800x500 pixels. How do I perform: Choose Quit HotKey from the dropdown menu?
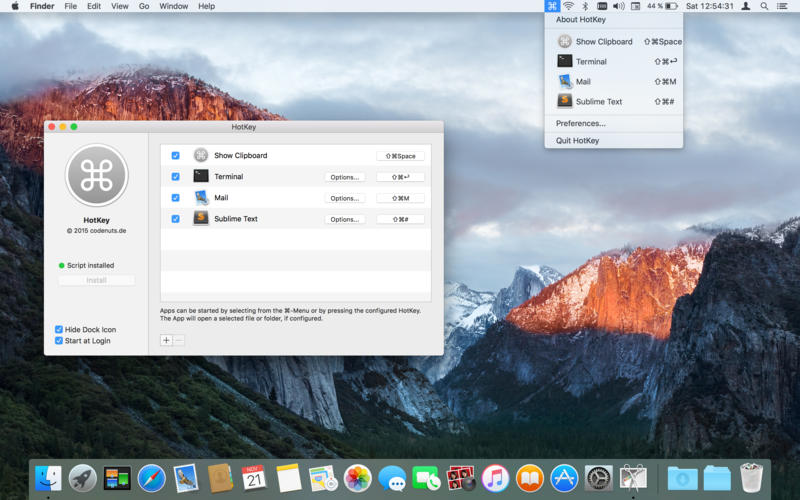click(578, 140)
